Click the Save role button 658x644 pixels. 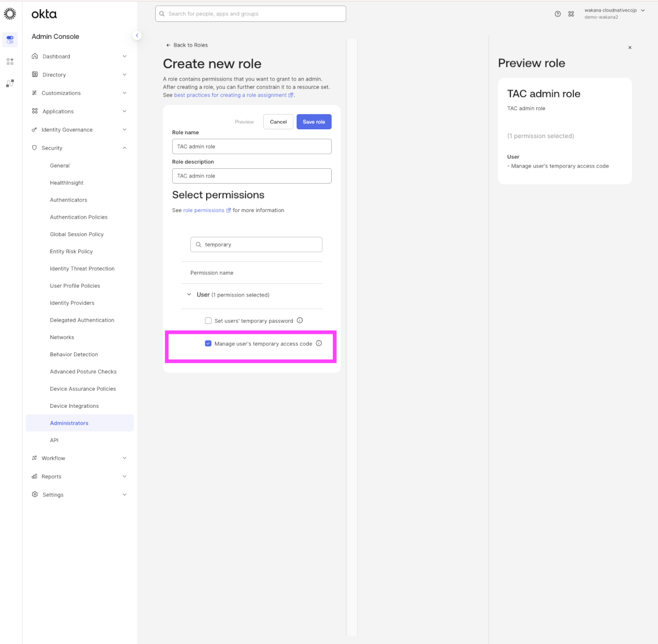[314, 122]
